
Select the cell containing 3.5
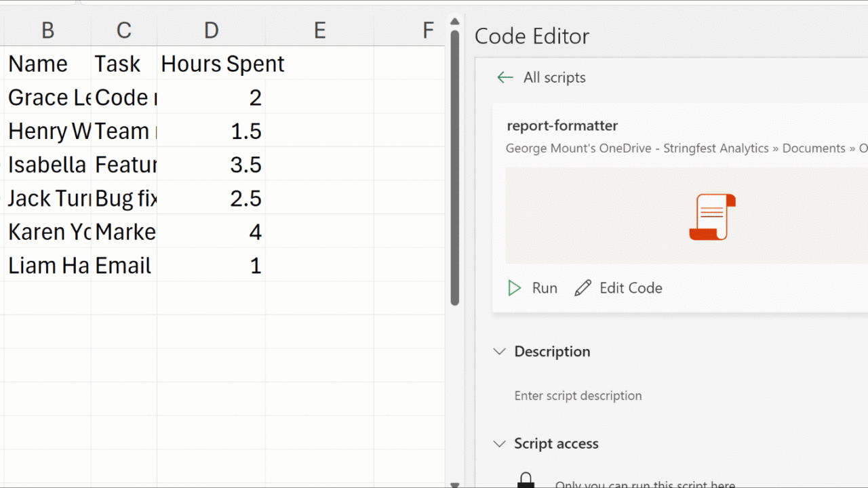pos(212,165)
